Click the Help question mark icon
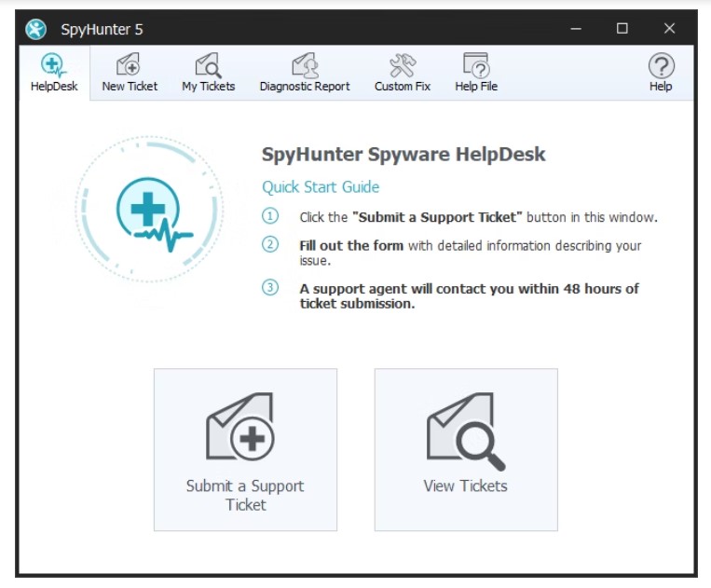Screen dimensions: 711x588 pos(661,73)
